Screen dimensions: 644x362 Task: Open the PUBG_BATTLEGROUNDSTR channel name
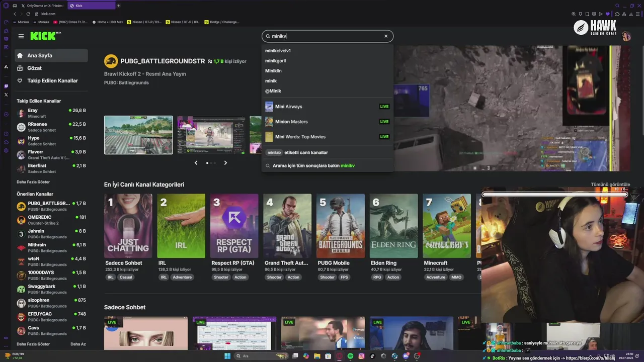pos(163,61)
